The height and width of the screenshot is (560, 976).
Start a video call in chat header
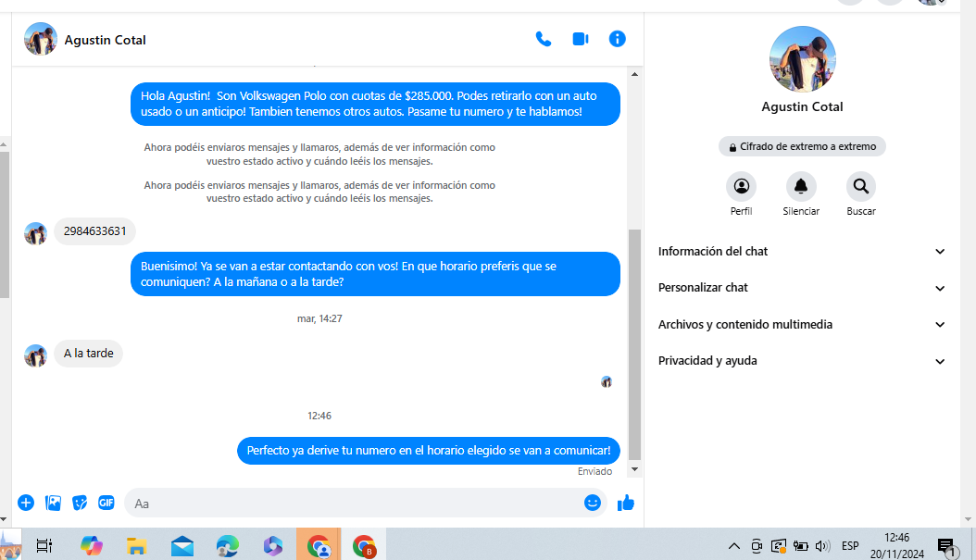point(581,39)
